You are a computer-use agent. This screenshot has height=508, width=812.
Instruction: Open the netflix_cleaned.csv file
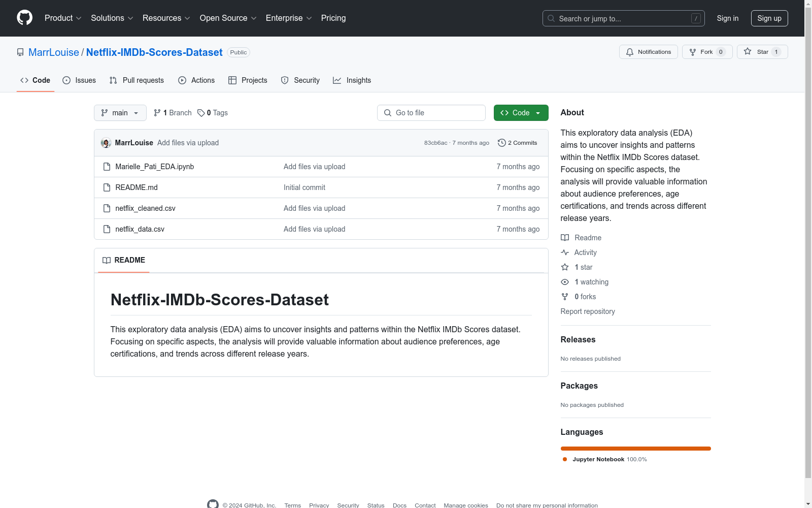point(146,208)
